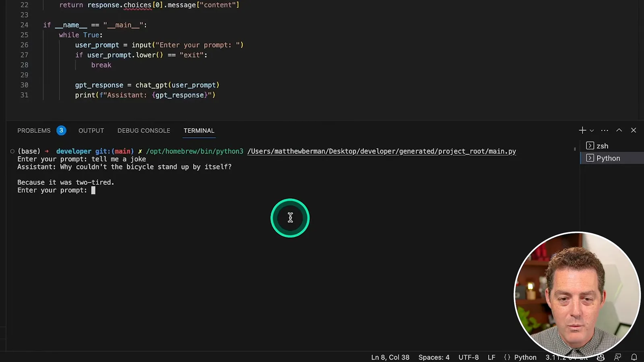
Task: Change indentation via Spaces: 4
Action: coord(433,357)
